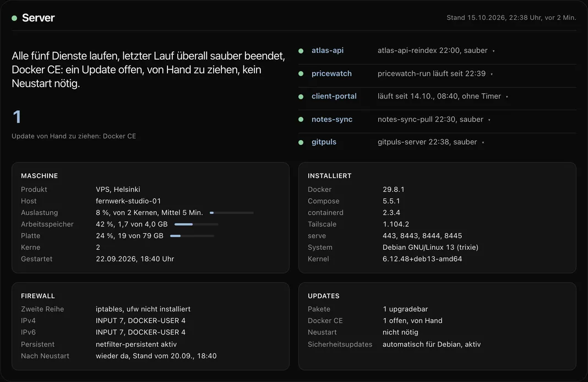Click the Platte disk usage bar
This screenshot has width=588, height=382.
point(192,236)
